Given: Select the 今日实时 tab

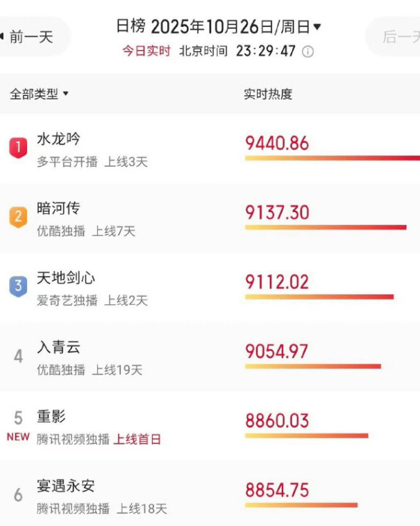Looking at the screenshot, I should click(146, 51).
